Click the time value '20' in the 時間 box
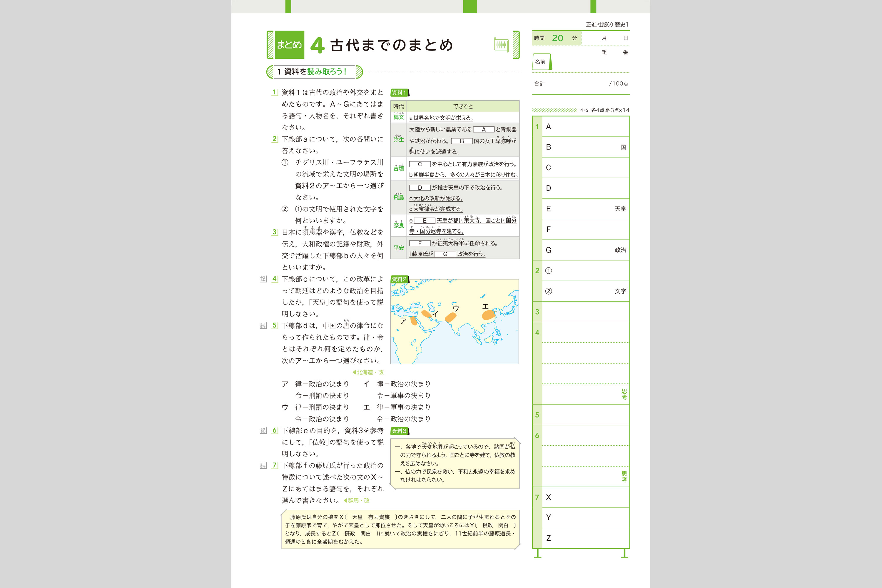The image size is (882, 588). pyautogui.click(x=557, y=38)
